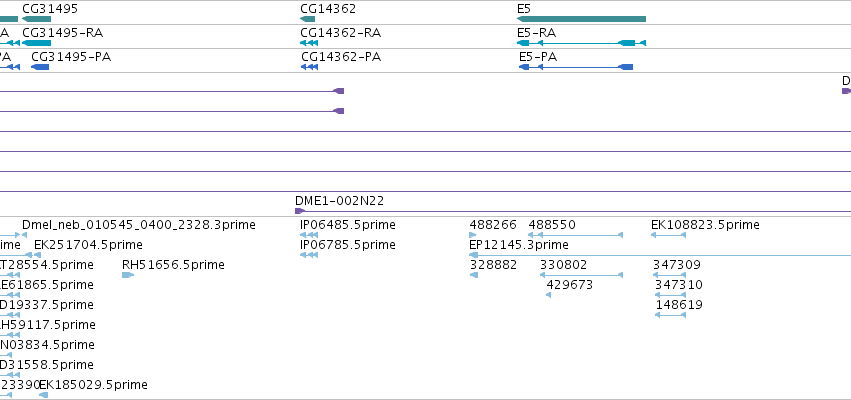Select the E5-PA protein feature
Viewport: 851px width, 400px height.
click(576, 67)
